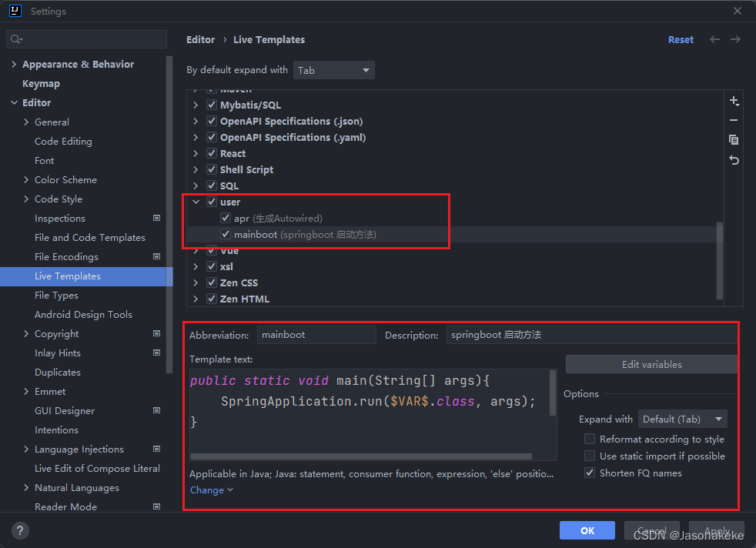Enable Reformat according to style checkbox
This screenshot has height=548, width=756.
click(589, 439)
